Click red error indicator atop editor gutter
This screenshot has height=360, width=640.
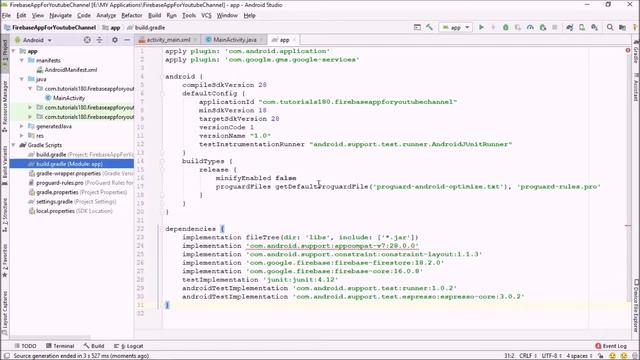tap(628, 50)
